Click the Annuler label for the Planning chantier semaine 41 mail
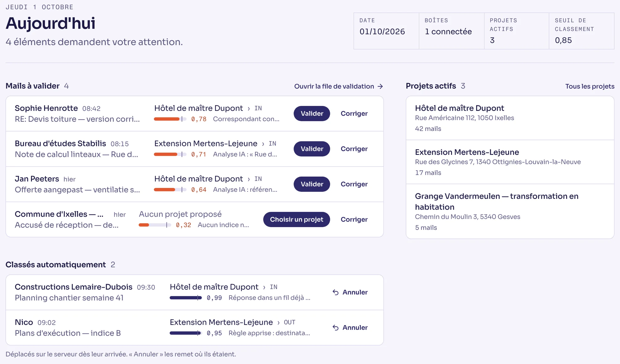620x364 pixels. click(x=355, y=292)
